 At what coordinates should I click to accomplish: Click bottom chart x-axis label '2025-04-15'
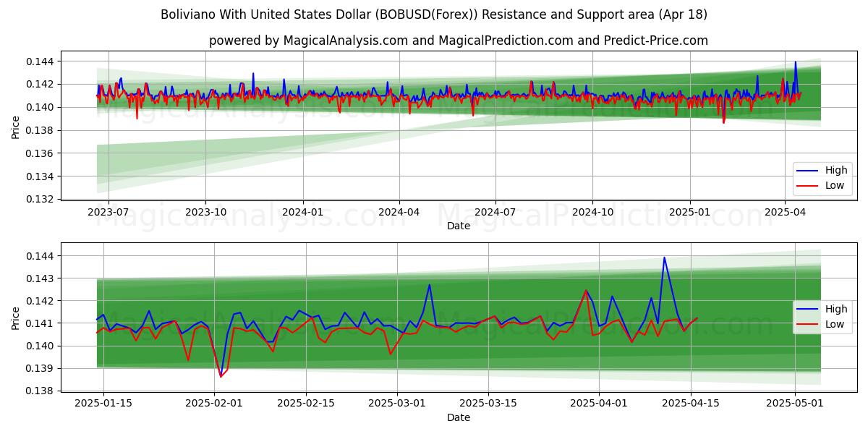pyautogui.click(x=691, y=404)
